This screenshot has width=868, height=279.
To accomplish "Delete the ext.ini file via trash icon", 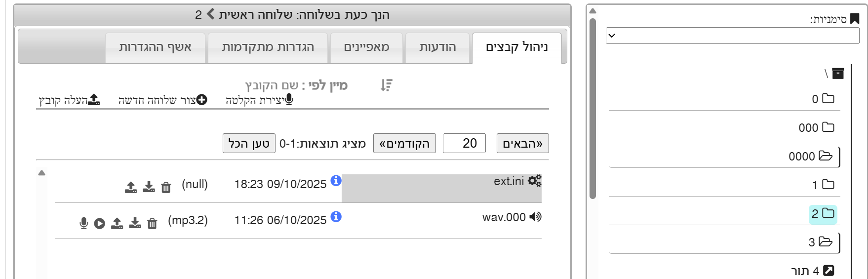I will pos(166,187).
